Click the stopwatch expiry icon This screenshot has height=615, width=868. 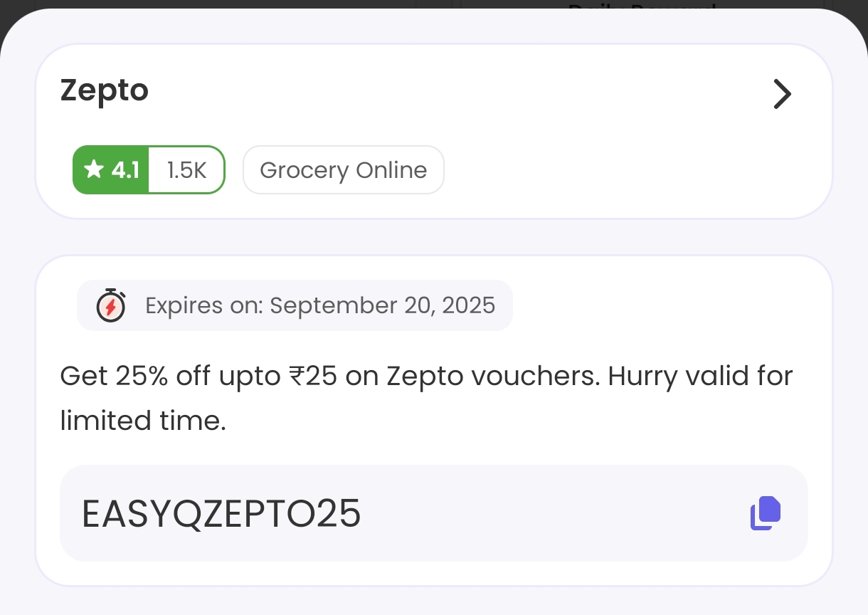tap(110, 306)
